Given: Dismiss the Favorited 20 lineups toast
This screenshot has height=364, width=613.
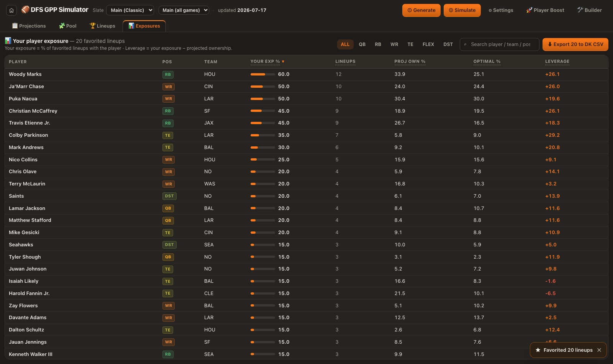Looking at the screenshot, I should [599, 350].
